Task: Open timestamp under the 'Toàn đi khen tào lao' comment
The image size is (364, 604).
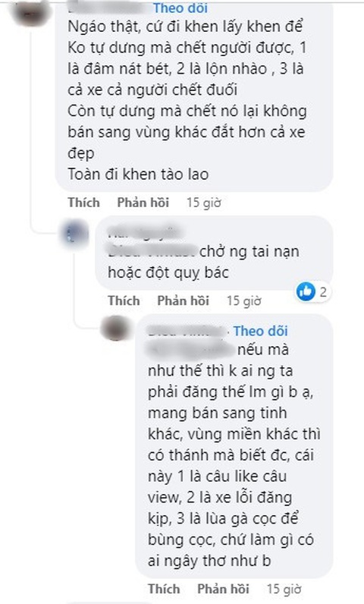Action: 203,203
